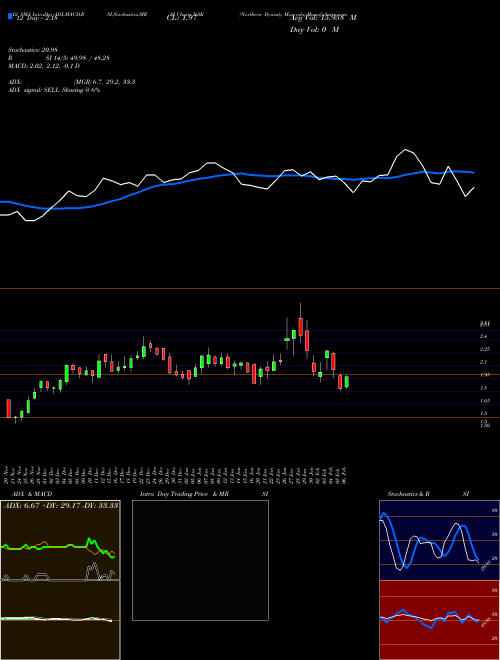Click the 'Avg Vol: 15.958 M' text
Screen dimensions: 500x660
coord(323,18)
